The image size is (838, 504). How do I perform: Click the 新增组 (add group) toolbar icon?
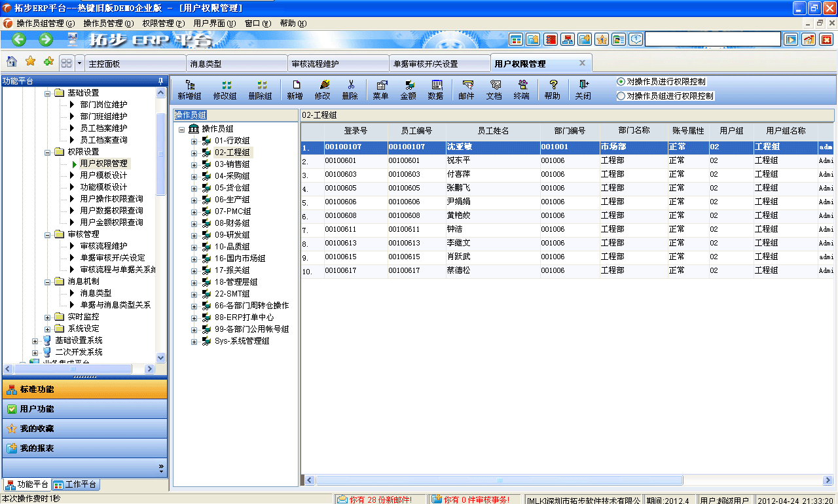coord(189,88)
